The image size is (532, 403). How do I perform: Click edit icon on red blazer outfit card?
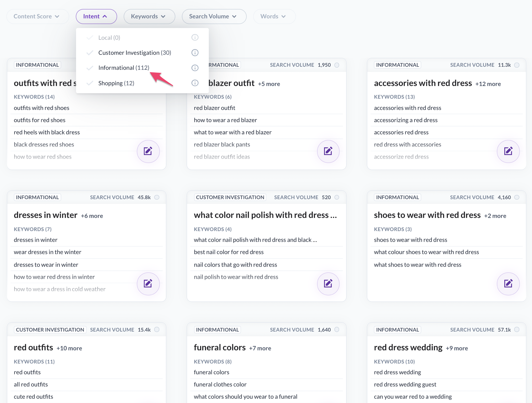328,151
